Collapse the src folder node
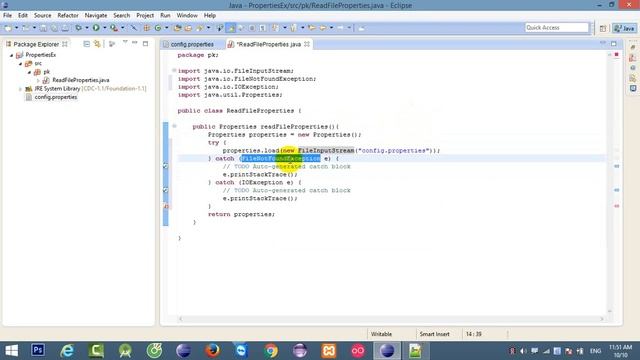 20,64
